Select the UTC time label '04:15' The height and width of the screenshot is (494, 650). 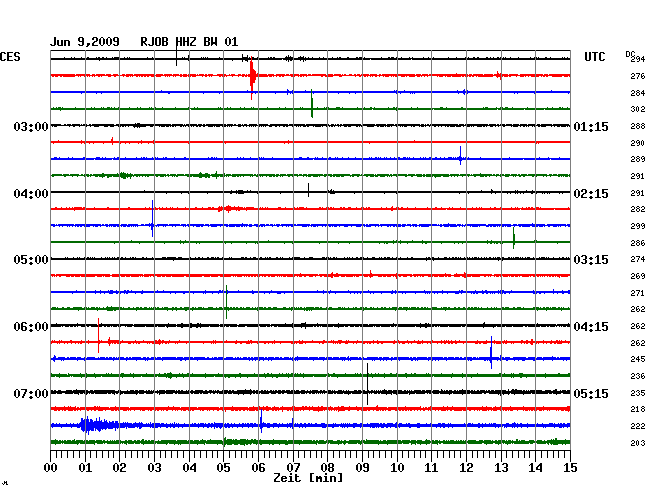[591, 327]
